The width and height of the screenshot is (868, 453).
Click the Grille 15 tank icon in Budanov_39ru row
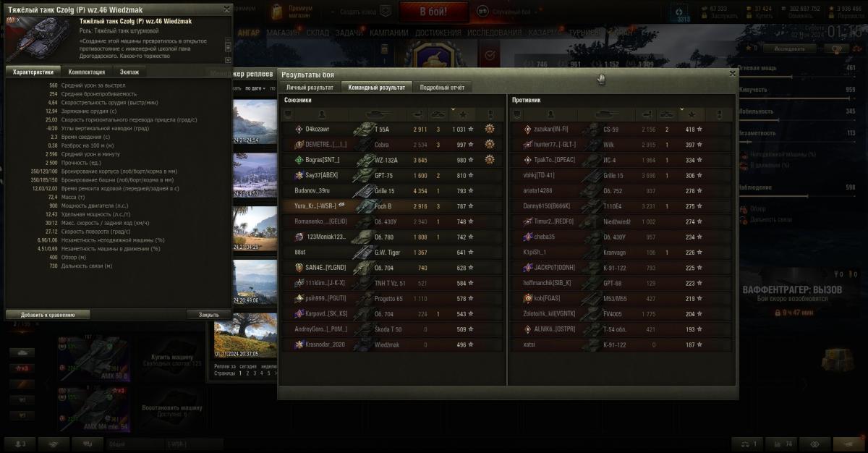click(x=363, y=190)
